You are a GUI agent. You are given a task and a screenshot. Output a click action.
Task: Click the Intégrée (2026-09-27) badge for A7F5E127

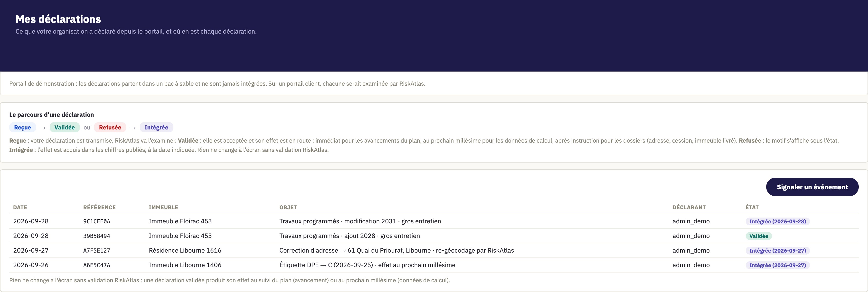(x=777, y=251)
